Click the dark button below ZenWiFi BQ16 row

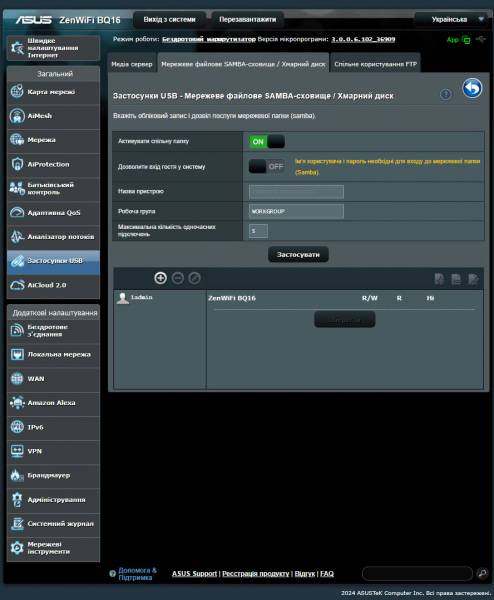345,319
